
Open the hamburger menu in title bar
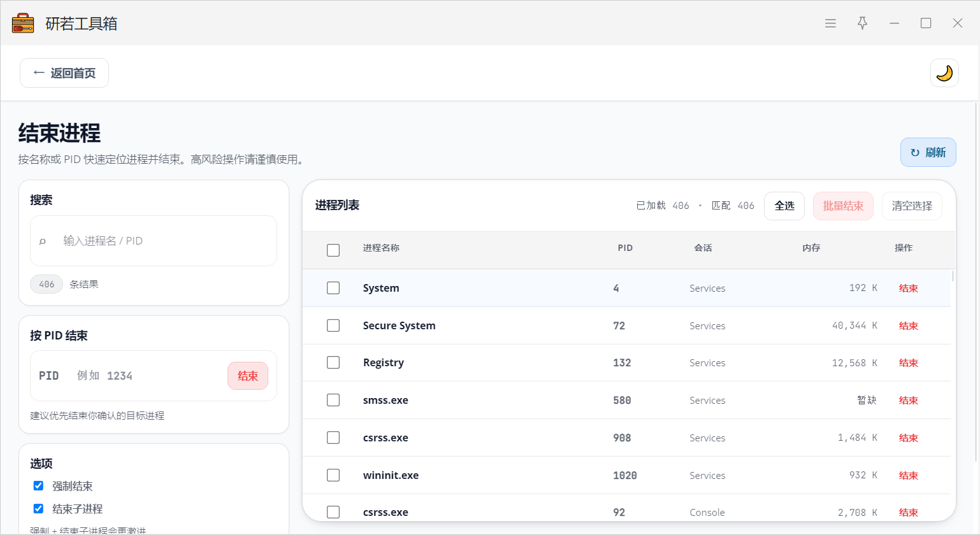click(x=830, y=24)
